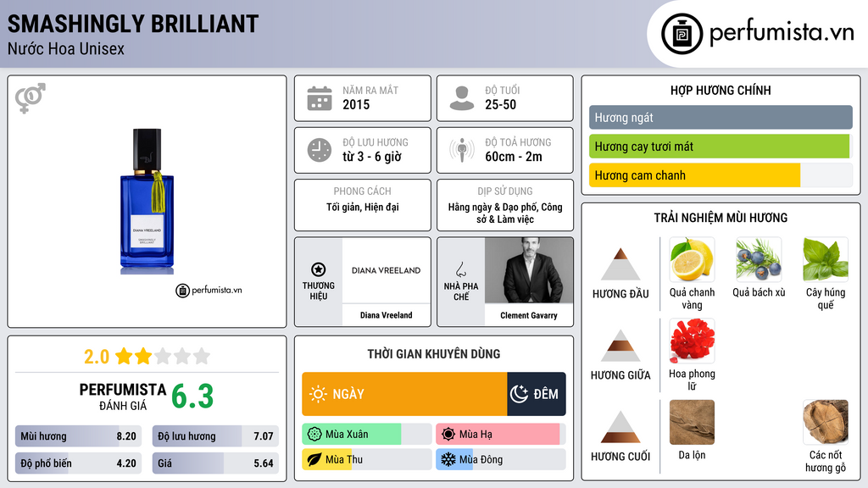Select the Hoa phong lữ geranium image
This screenshot has height=488, width=868.
pos(692,341)
